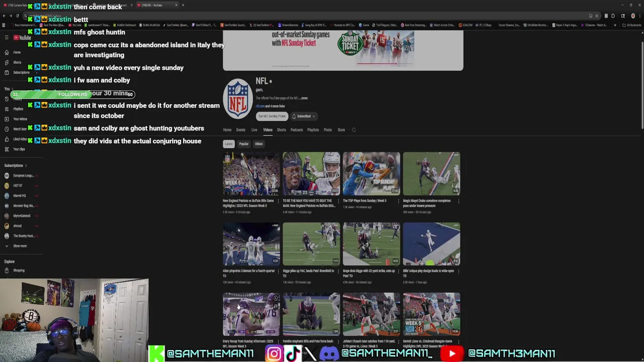Switch to the Store tab
The height and width of the screenshot is (362, 644).
[x=341, y=130]
